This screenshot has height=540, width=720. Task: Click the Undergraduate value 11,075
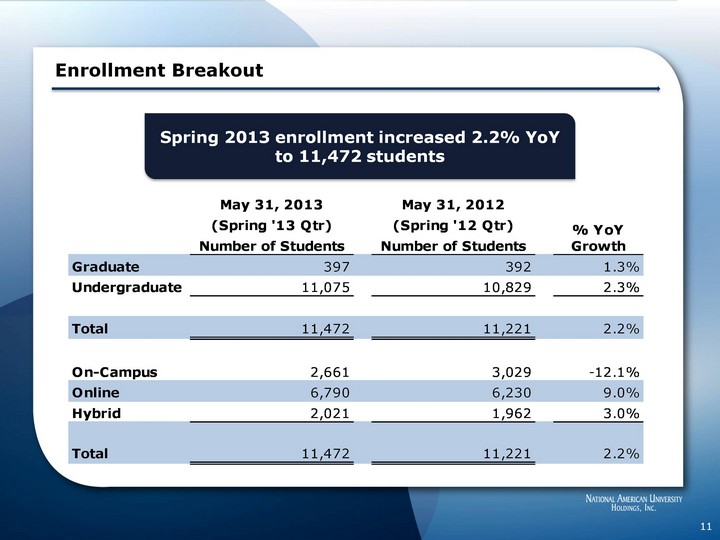326,287
